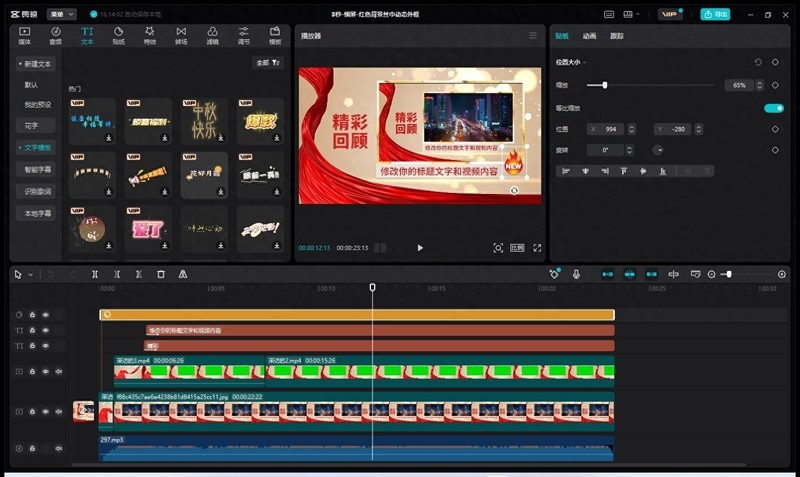Reset the 位置大小 settings icon
The image size is (800, 477).
click(758, 62)
